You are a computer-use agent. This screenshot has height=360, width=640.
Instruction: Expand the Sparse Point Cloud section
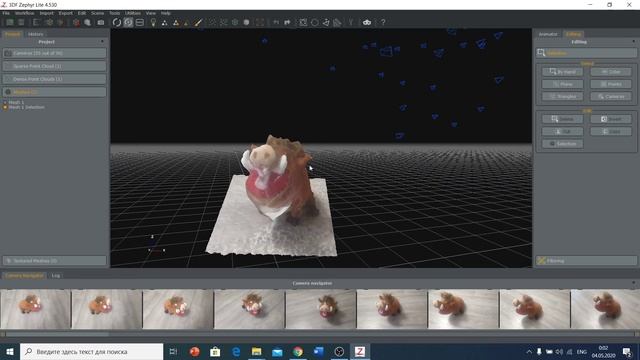coord(55,66)
